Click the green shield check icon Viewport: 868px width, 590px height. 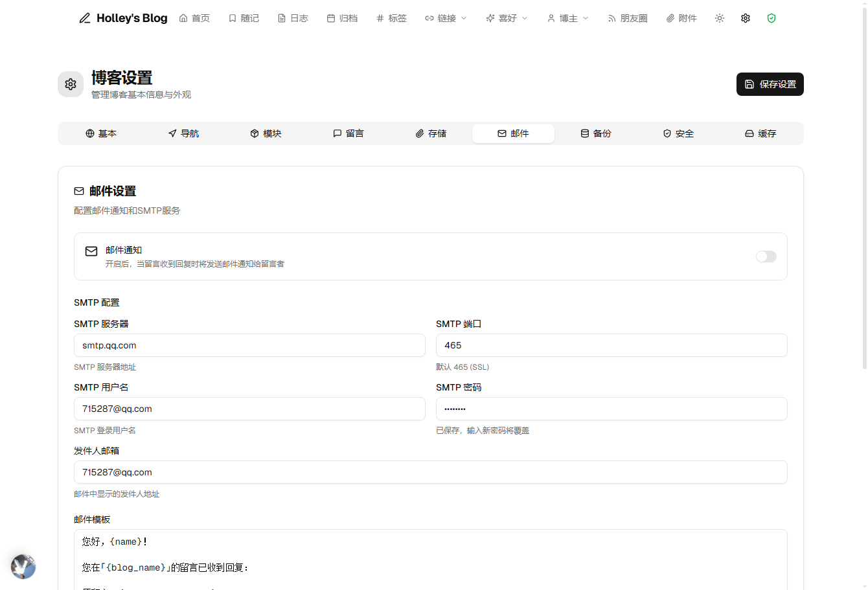point(771,18)
